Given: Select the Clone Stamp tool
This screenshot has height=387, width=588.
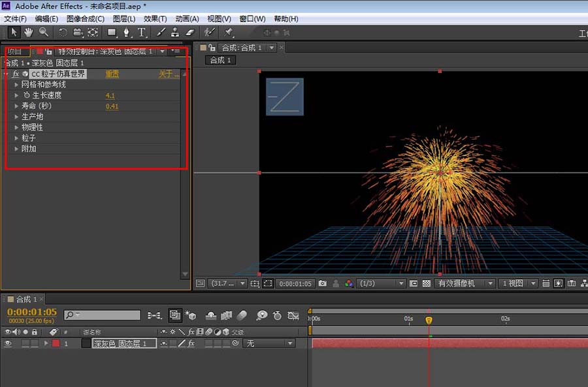Looking at the screenshot, I should pyautogui.click(x=175, y=33).
